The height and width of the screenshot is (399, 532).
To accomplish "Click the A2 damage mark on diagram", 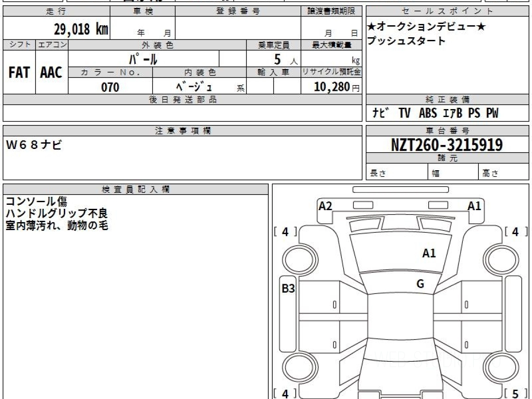I will click(x=325, y=206).
